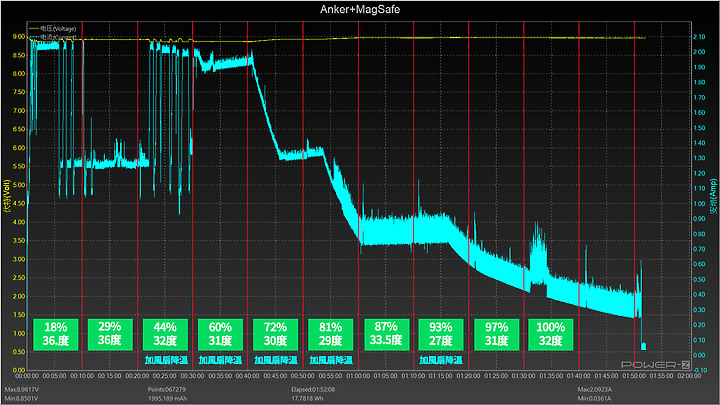Click the 2.10 current axis tick
The height and width of the screenshot is (405, 720).
(x=699, y=37)
